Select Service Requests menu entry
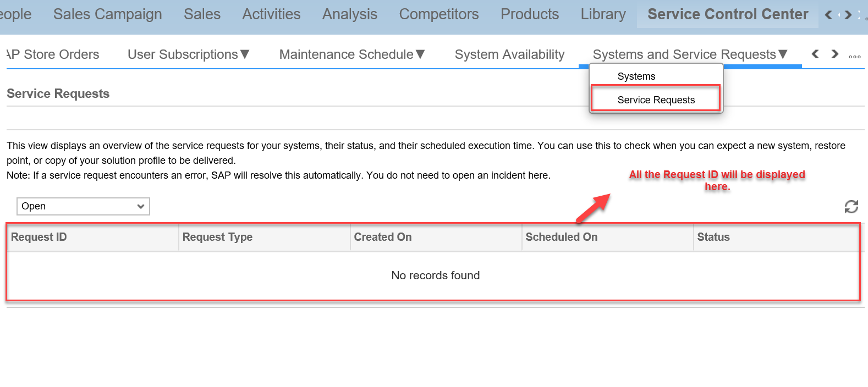The width and height of the screenshot is (868, 387). [656, 99]
